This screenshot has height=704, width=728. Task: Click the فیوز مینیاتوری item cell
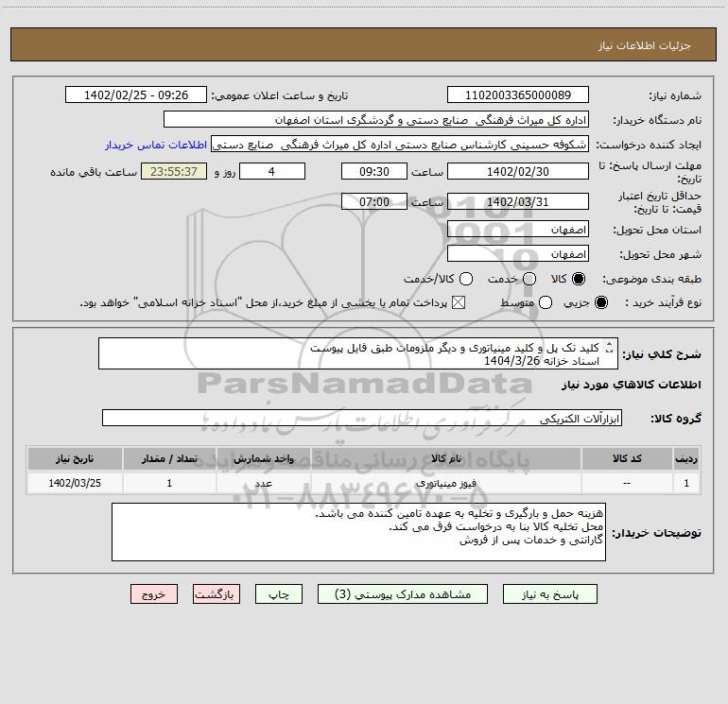click(446, 483)
